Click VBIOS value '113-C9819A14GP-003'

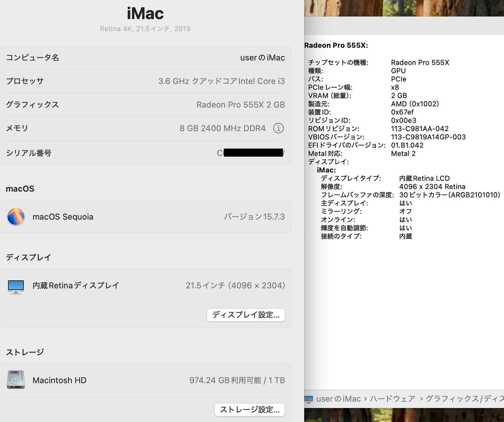pyautogui.click(x=428, y=137)
